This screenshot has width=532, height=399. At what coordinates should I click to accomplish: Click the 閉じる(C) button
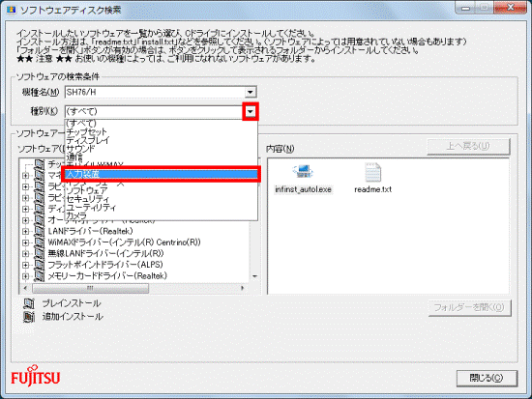487,378
